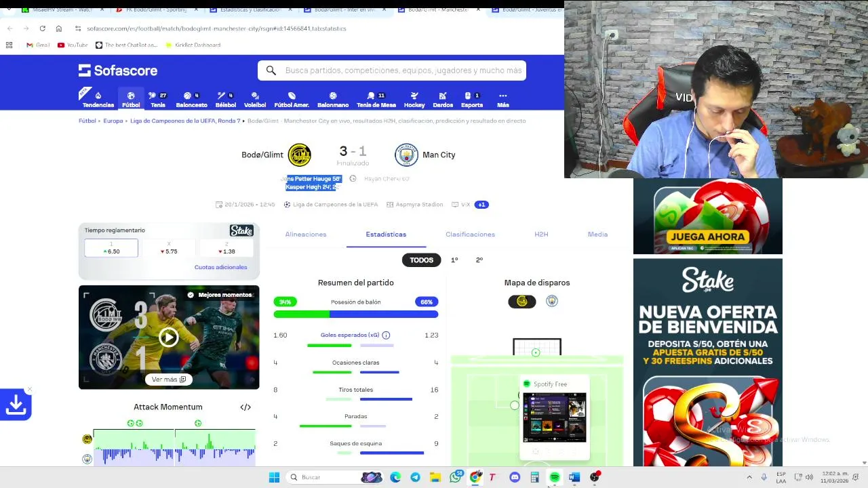
Task: Play the Mejores momentos highlight video
Action: (169, 338)
